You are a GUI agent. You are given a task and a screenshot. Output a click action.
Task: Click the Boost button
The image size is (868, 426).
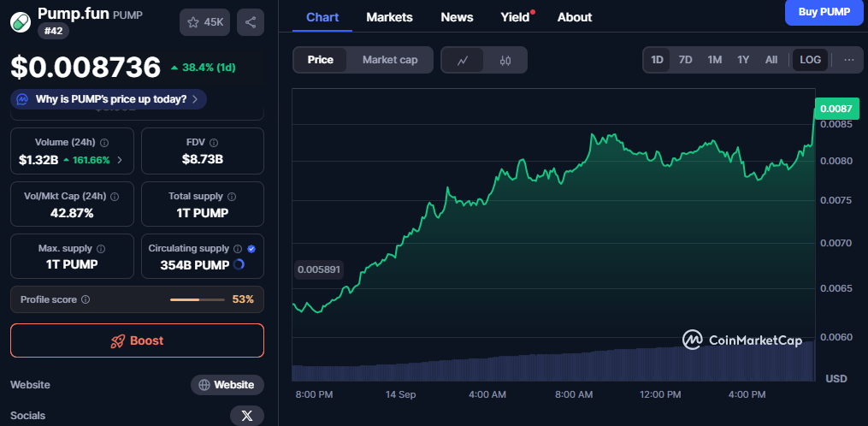click(x=138, y=340)
